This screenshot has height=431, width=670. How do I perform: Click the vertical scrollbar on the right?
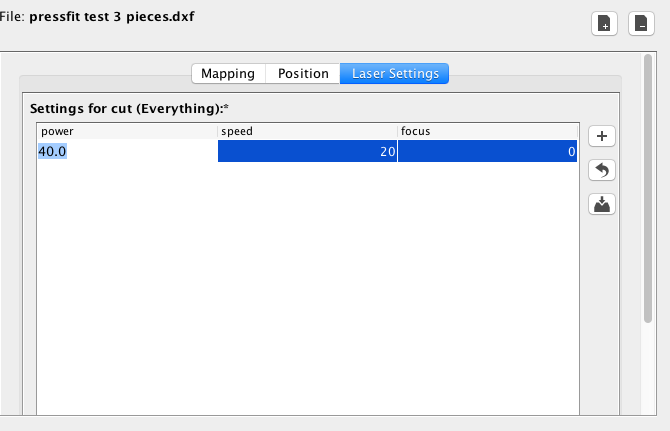(649, 190)
